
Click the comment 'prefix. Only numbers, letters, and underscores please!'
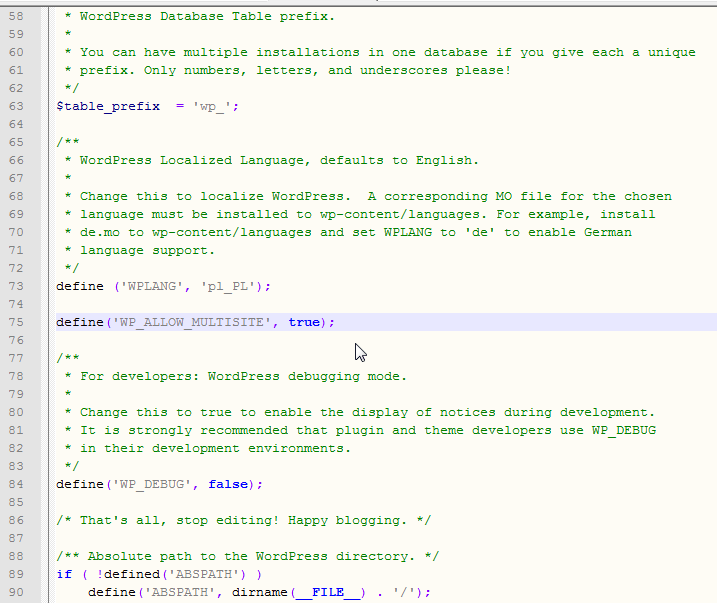[295, 70]
